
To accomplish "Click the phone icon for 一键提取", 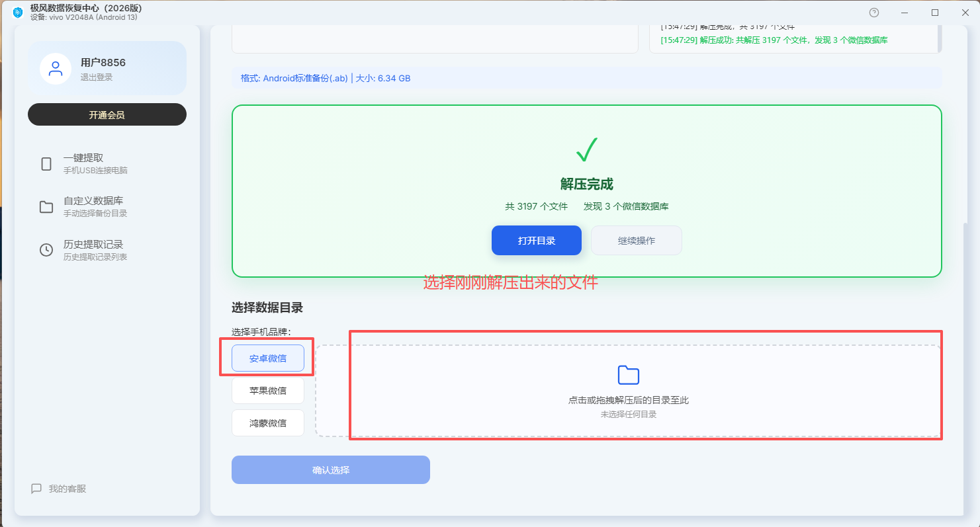I will (46, 164).
